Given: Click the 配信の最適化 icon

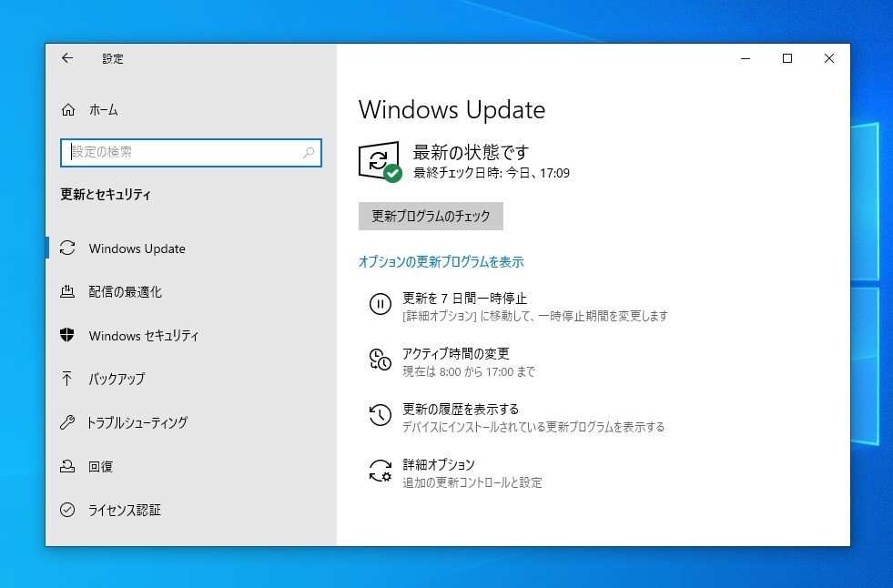Looking at the screenshot, I should [x=67, y=291].
